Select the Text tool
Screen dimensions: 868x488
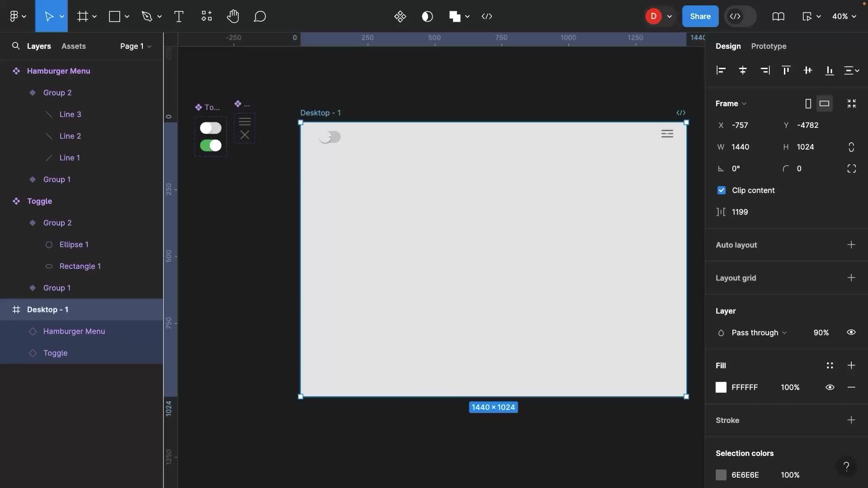(179, 16)
